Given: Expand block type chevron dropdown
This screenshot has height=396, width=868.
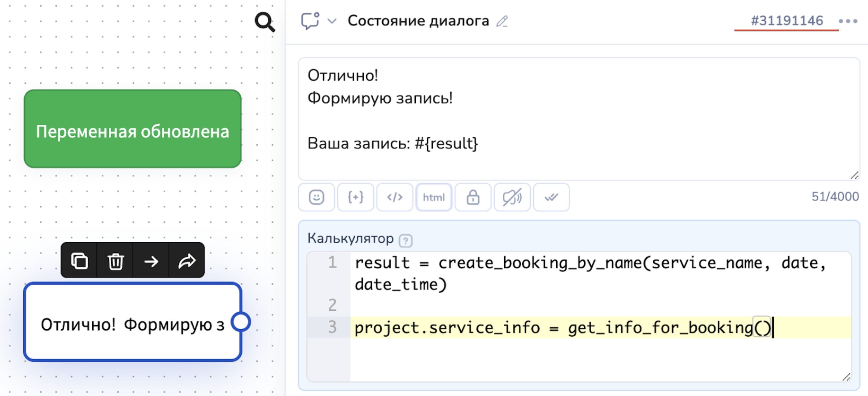Looking at the screenshot, I should pos(332,21).
